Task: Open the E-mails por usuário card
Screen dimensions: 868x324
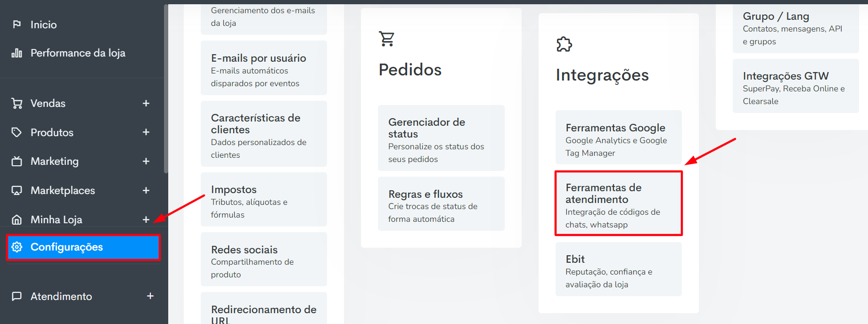Action: (264, 68)
